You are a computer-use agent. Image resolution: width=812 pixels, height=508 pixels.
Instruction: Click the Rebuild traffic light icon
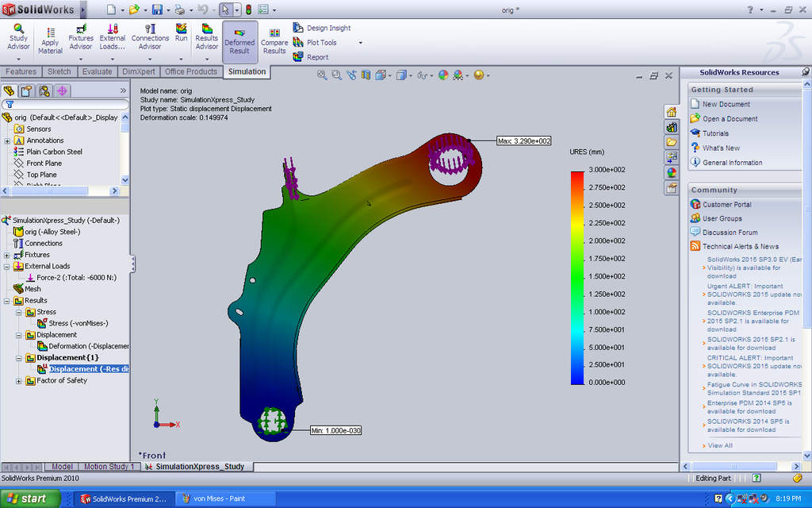click(x=248, y=10)
